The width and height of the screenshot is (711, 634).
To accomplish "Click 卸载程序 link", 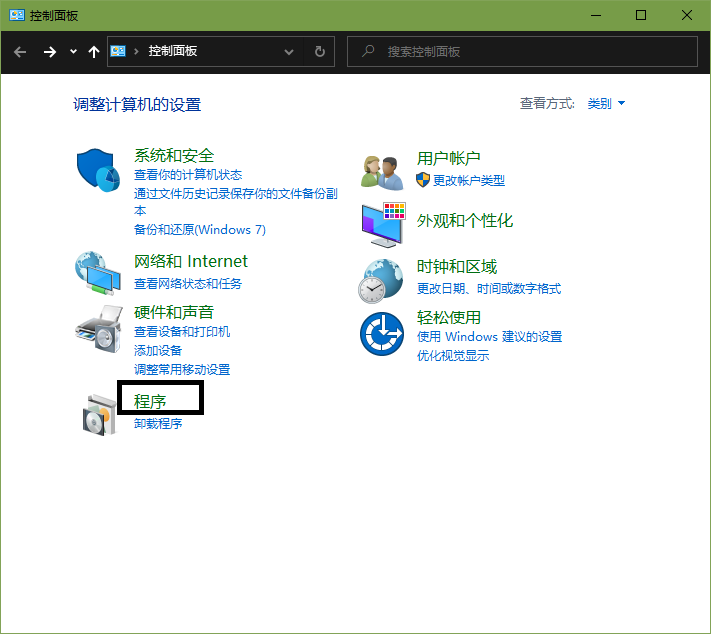I will tap(158, 424).
